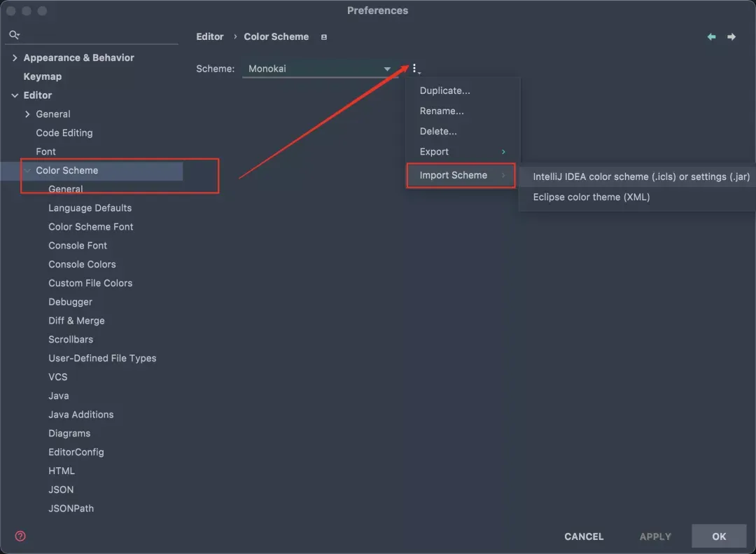Click the CANCEL button

pyautogui.click(x=584, y=536)
